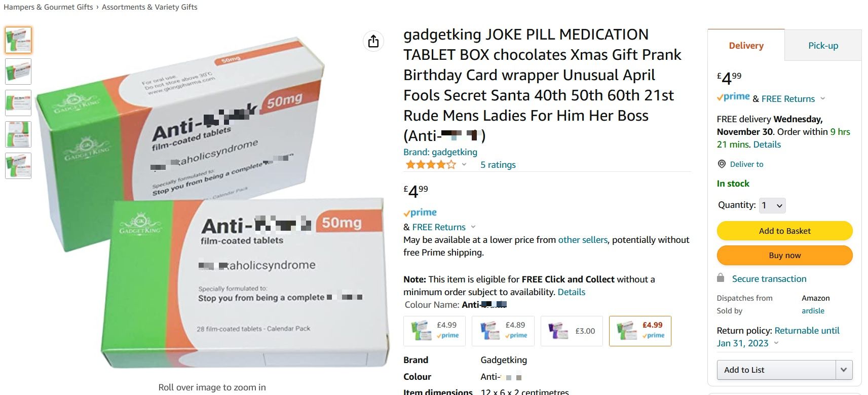The height and width of the screenshot is (395, 868).
Task: Open the other sellers link
Action: (x=583, y=240)
